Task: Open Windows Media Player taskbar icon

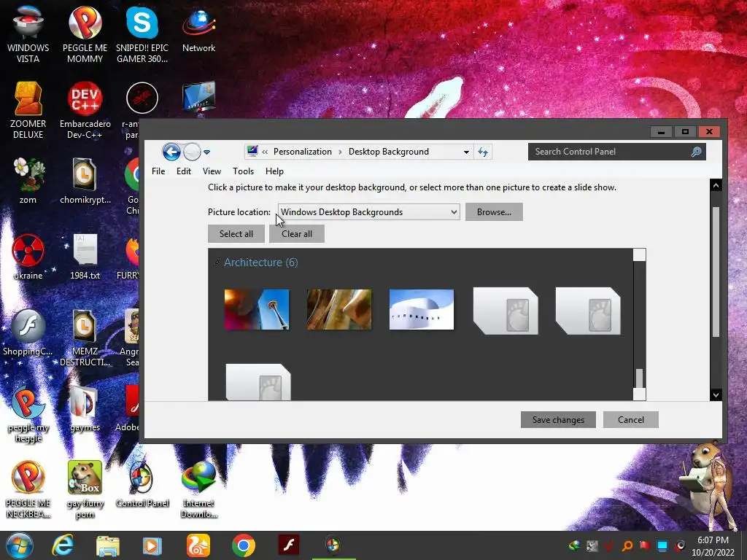Action: [152, 545]
